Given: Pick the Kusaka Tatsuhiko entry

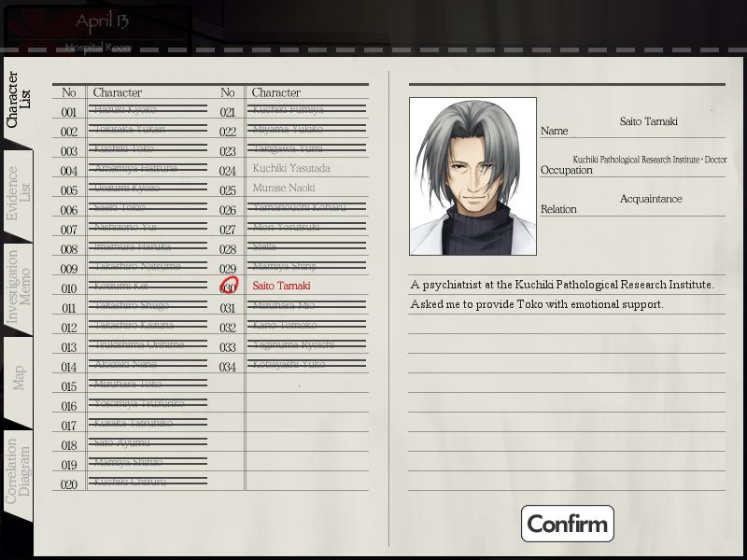Looking at the screenshot, I should (x=148, y=423).
